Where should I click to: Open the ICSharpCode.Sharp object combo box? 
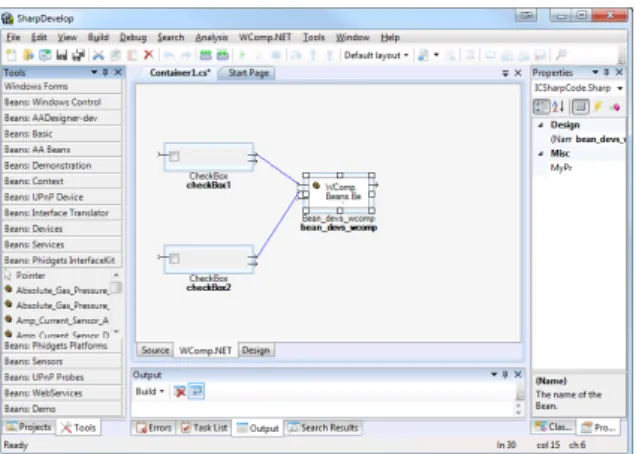578,88
